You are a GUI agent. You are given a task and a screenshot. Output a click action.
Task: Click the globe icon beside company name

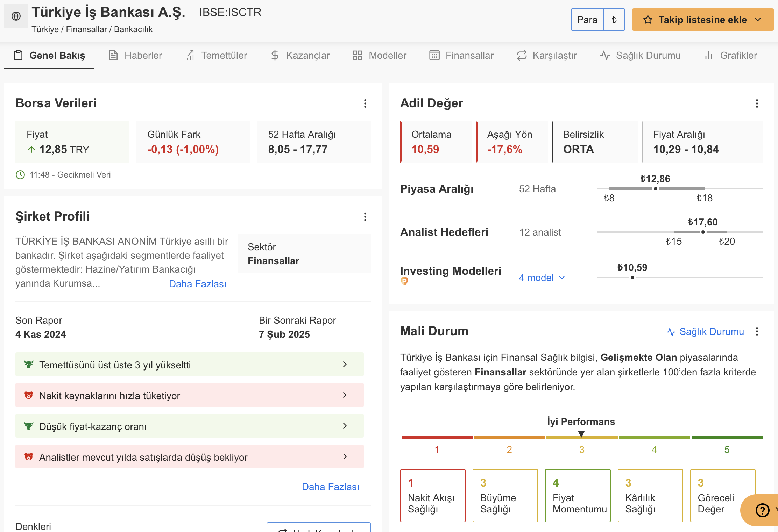[x=16, y=16]
